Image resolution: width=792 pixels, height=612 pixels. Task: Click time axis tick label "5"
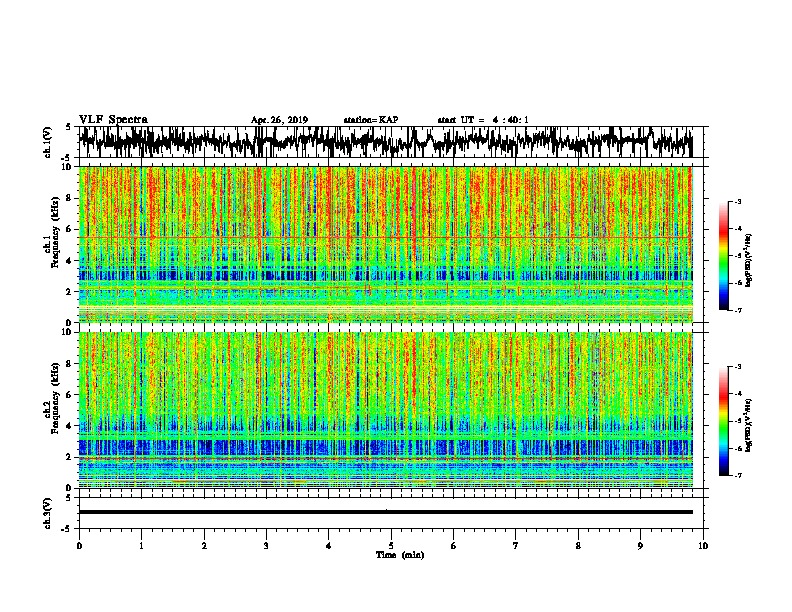(x=391, y=546)
